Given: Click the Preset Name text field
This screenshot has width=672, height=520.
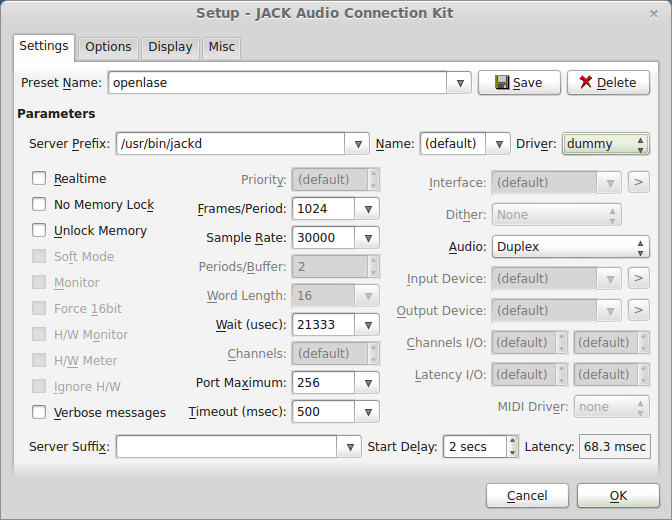Looking at the screenshot, I should [x=278, y=83].
